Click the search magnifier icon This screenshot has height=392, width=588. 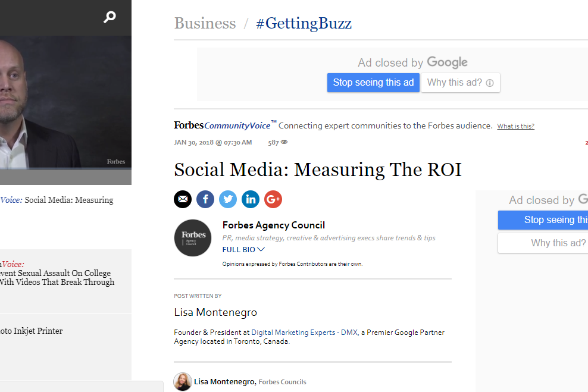pyautogui.click(x=110, y=17)
